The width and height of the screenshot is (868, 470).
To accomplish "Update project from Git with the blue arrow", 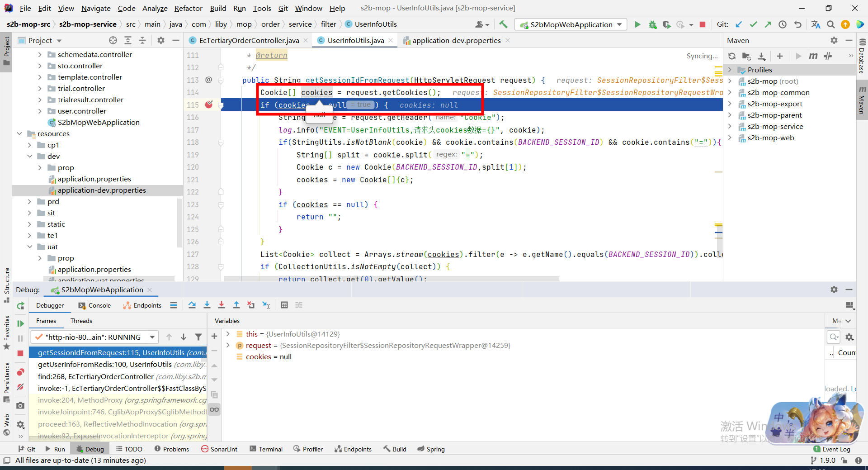I will tap(739, 24).
